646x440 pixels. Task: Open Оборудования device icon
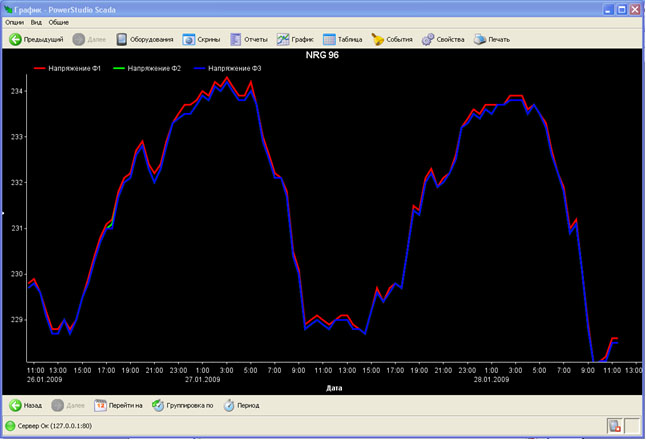pos(122,40)
